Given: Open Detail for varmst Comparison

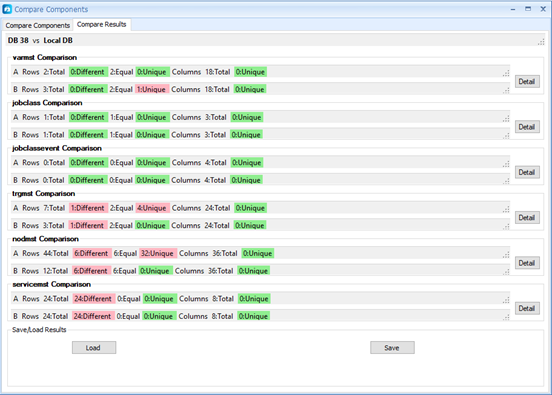Looking at the screenshot, I should click(x=527, y=81).
